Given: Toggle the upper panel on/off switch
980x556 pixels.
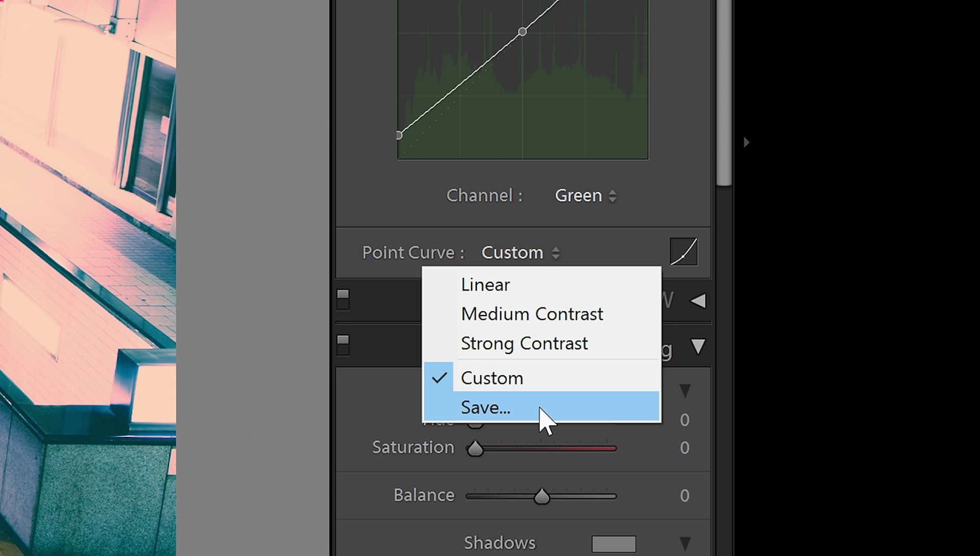Looking at the screenshot, I should [x=343, y=299].
